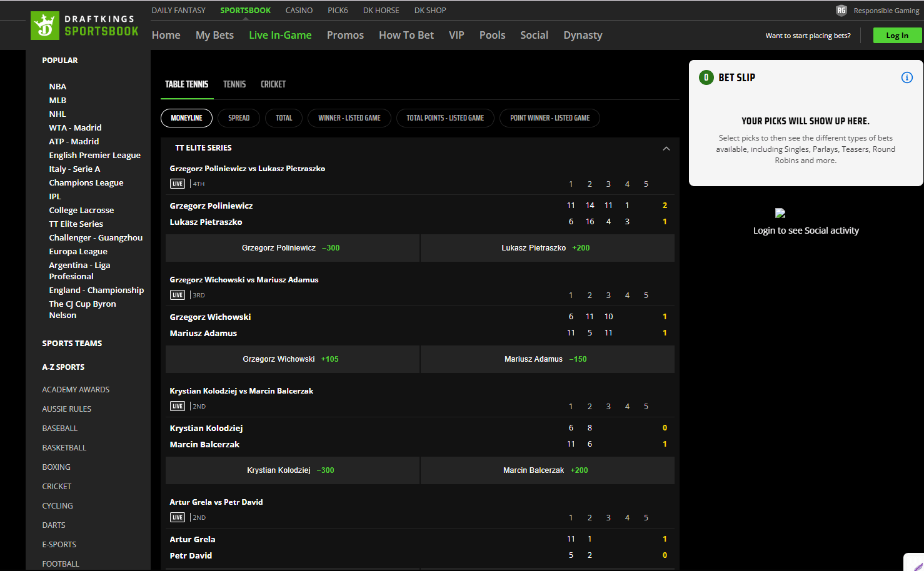Open IPL in the Popular list

click(x=55, y=197)
